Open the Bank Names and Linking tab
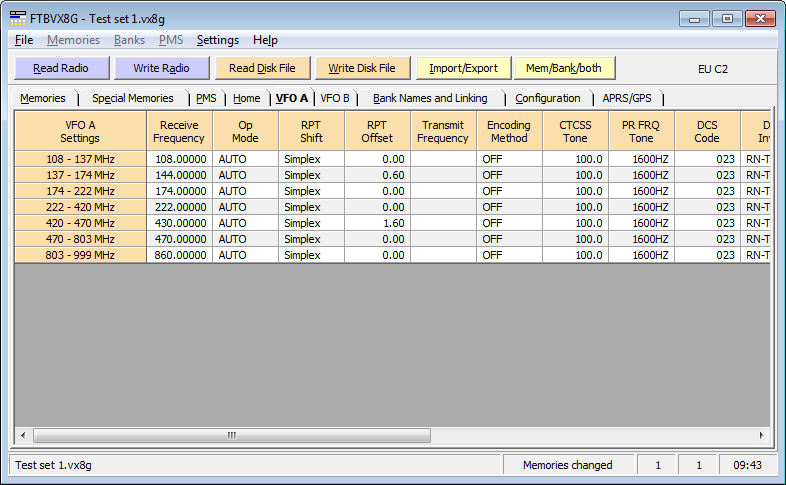The image size is (786, 485). pos(430,98)
